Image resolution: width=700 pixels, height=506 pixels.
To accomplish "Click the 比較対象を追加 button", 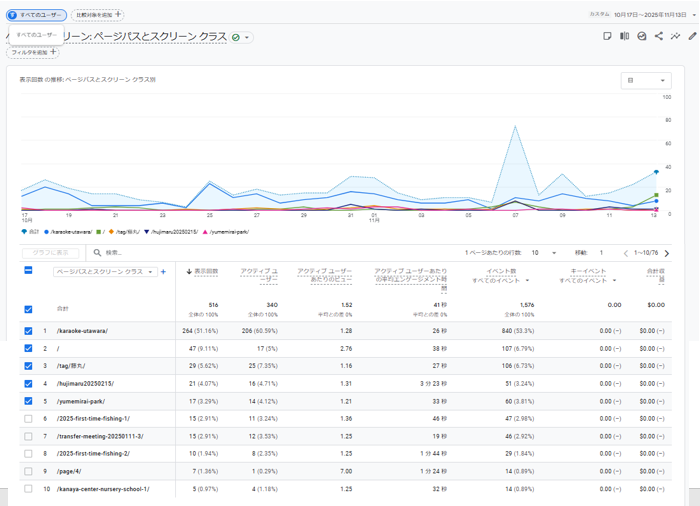I will 99,15.
